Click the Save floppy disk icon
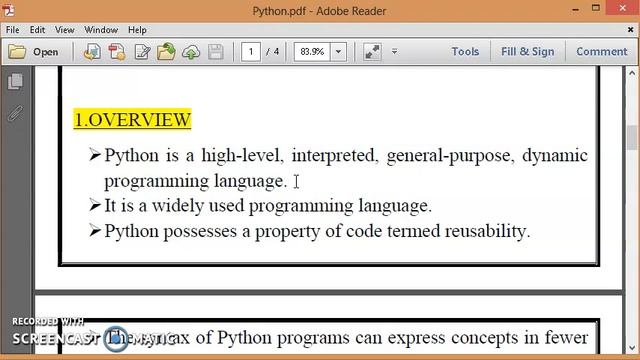This screenshot has height=360, width=640. click(216, 52)
